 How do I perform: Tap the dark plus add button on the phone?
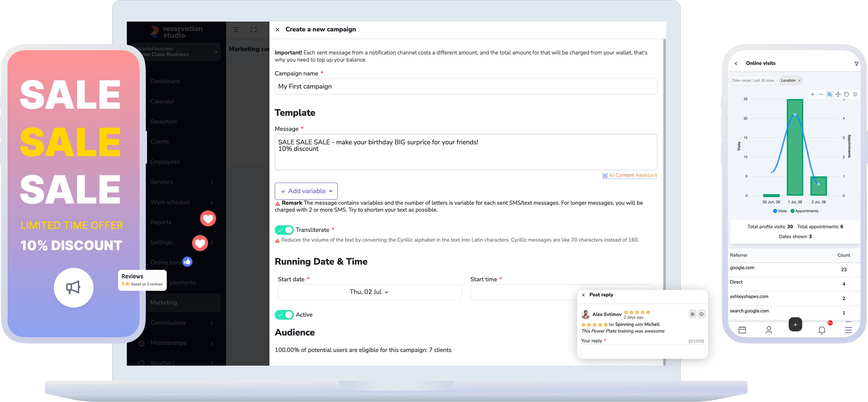tap(795, 325)
